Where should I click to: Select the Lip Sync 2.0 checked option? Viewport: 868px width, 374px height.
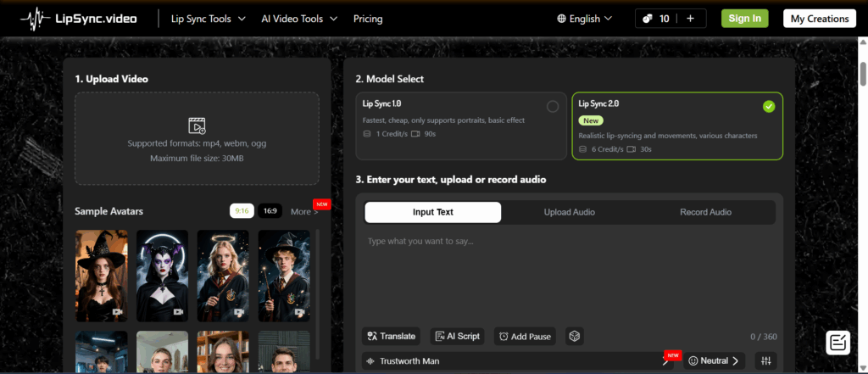[769, 106]
